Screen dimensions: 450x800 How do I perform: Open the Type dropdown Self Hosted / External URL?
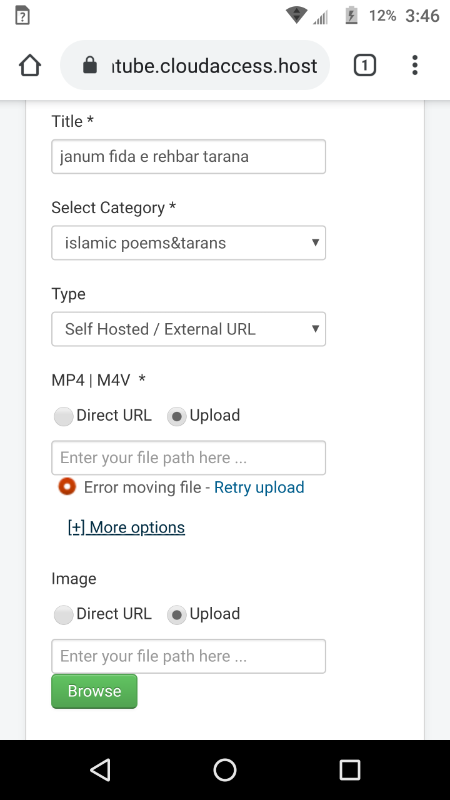click(188, 329)
